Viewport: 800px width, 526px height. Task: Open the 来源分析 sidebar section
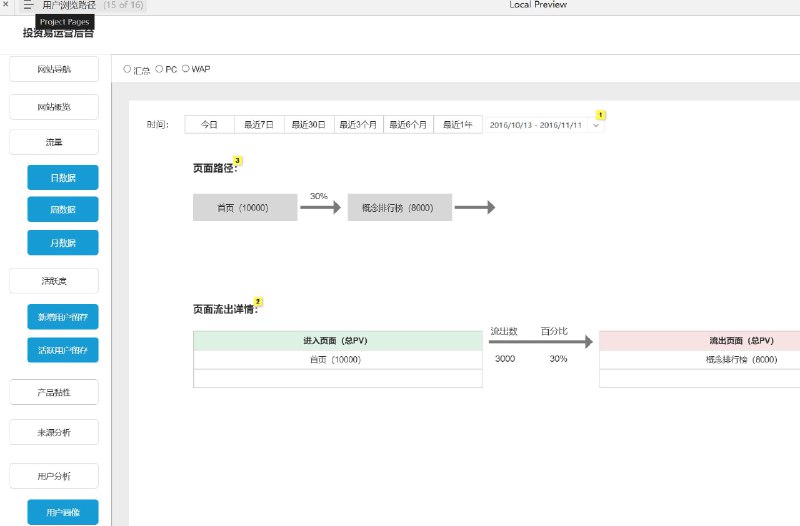(54, 432)
